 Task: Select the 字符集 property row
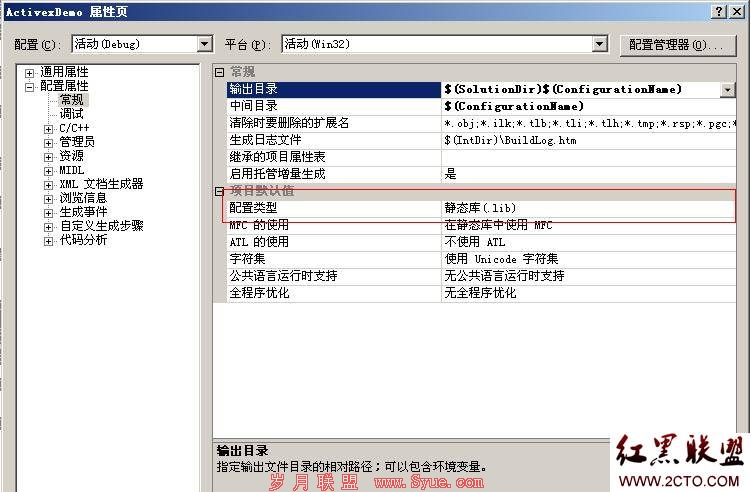481,259
